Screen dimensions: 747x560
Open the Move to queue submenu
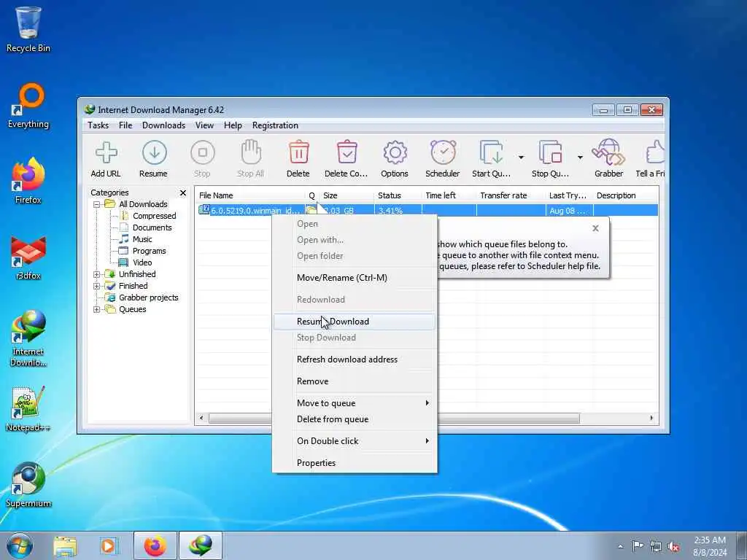(x=355, y=403)
